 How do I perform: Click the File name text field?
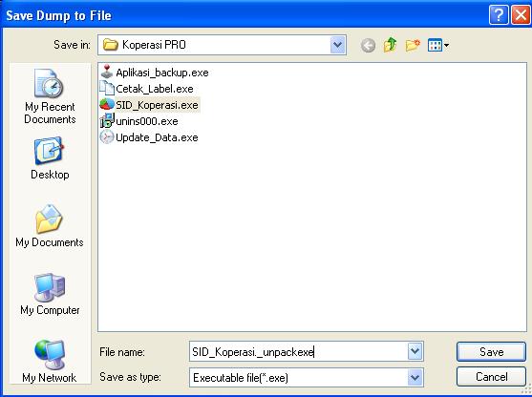(299, 351)
